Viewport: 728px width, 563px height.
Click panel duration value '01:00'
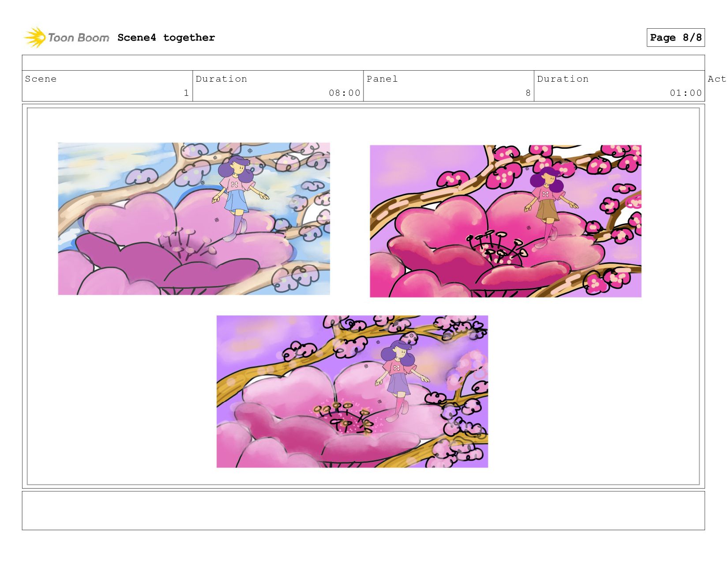[x=686, y=93]
